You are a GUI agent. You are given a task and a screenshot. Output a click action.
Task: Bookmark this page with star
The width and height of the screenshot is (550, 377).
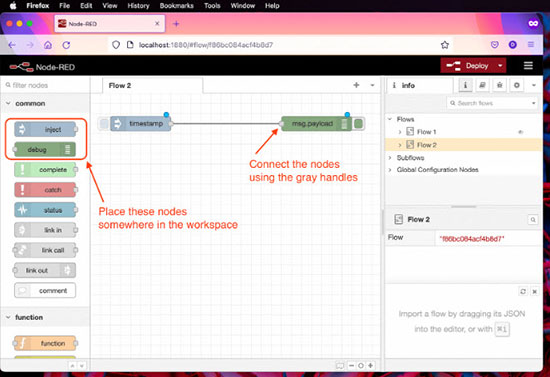[x=445, y=45]
